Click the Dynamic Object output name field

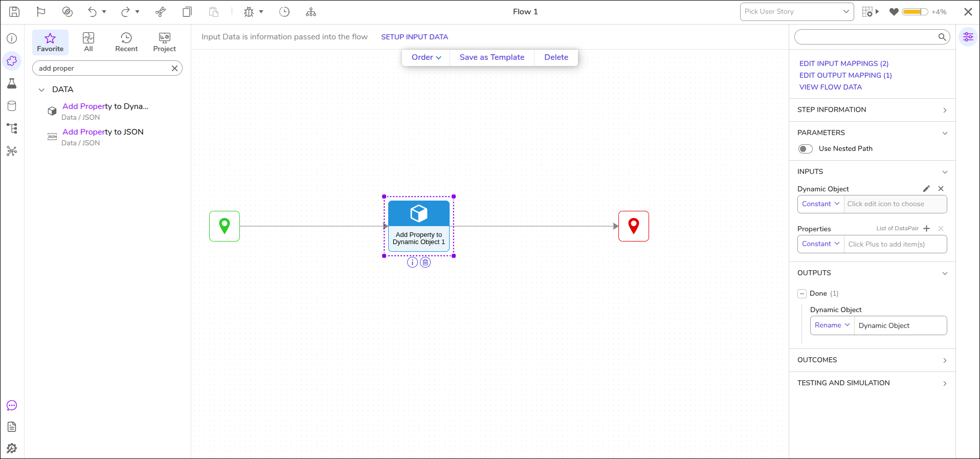click(900, 325)
